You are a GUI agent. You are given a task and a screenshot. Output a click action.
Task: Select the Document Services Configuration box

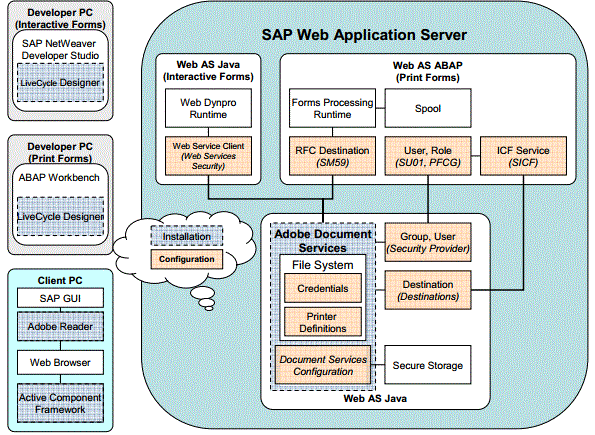click(x=323, y=365)
